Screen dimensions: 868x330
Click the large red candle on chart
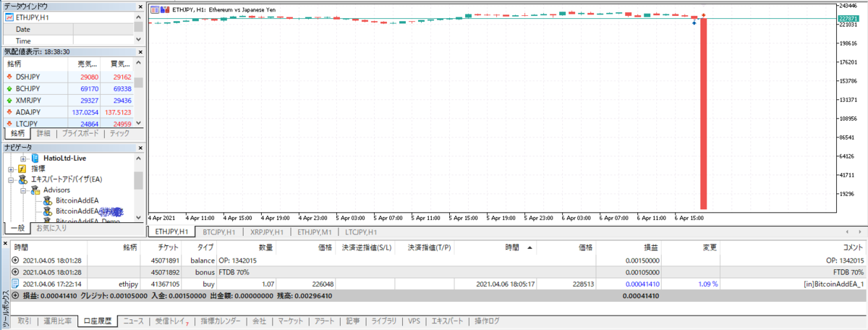point(702,113)
